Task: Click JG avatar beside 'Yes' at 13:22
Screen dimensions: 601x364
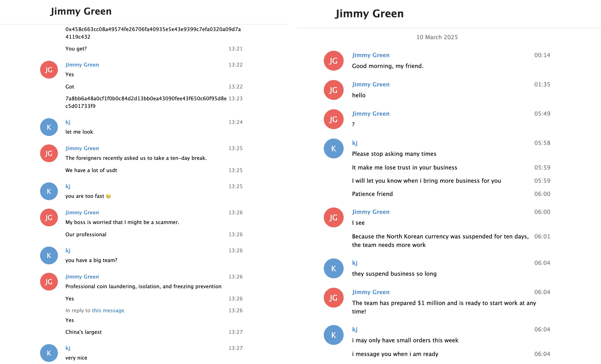Action: 49,70
